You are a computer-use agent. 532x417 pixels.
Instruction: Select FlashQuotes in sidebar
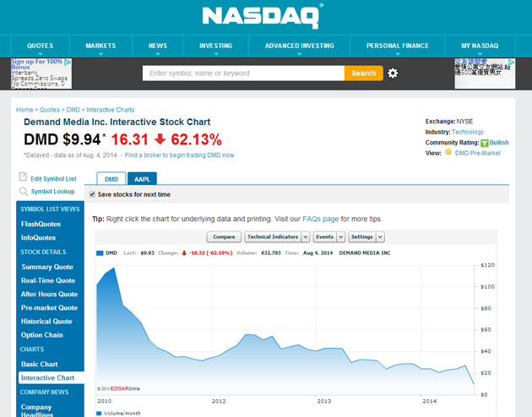point(41,224)
